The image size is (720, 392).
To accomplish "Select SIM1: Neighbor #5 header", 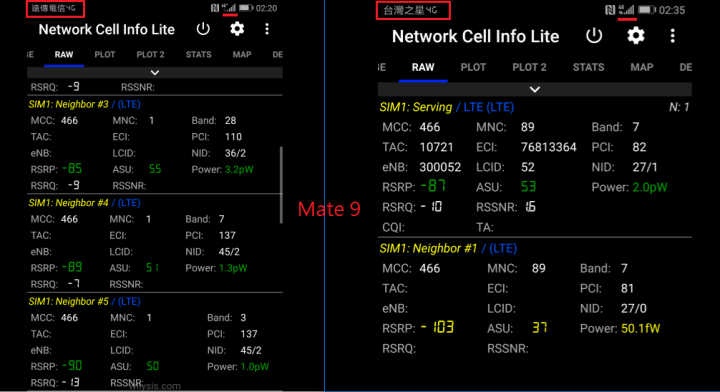I will (x=84, y=302).
